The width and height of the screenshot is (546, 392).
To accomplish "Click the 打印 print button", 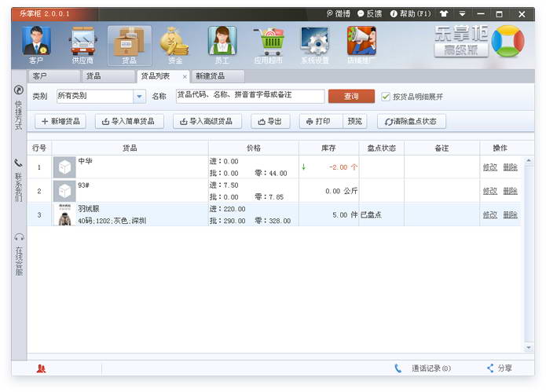I will click(x=321, y=122).
